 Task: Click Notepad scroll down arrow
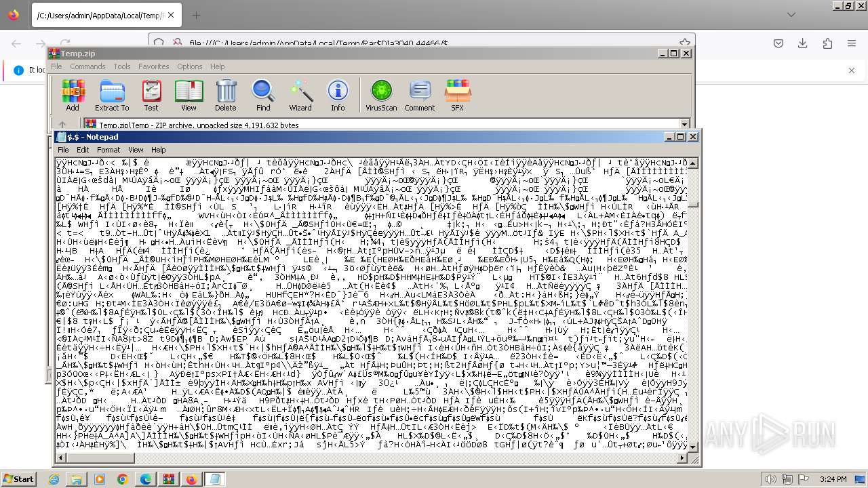693,448
